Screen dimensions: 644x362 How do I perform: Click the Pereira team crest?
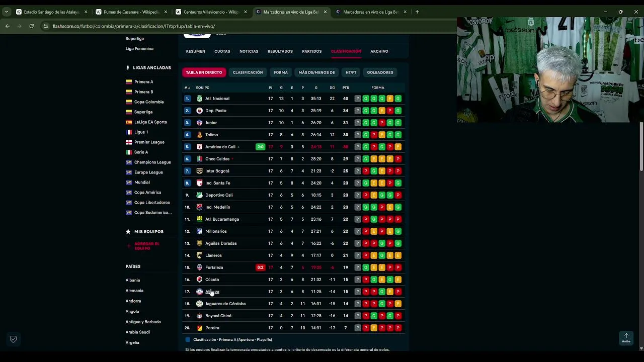click(x=199, y=328)
